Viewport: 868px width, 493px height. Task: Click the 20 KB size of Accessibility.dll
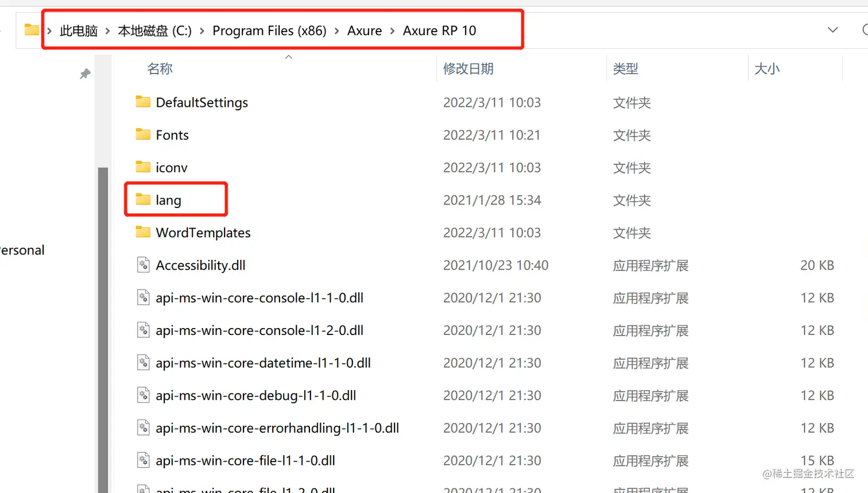[x=817, y=265]
